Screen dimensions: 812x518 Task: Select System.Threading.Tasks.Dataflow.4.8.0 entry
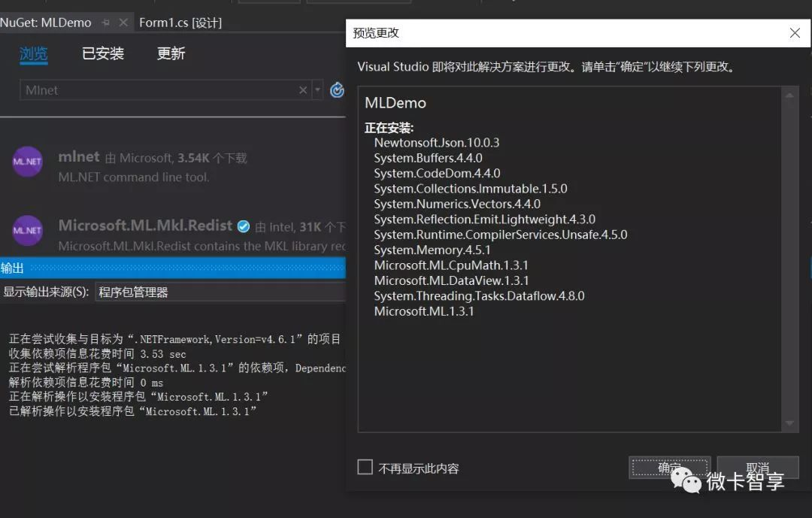[x=479, y=296]
